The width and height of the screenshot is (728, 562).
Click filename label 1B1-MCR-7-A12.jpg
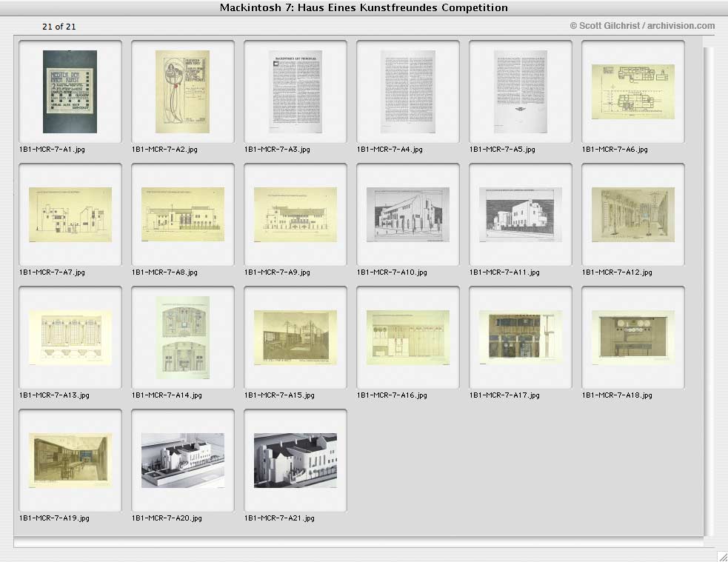click(x=618, y=272)
